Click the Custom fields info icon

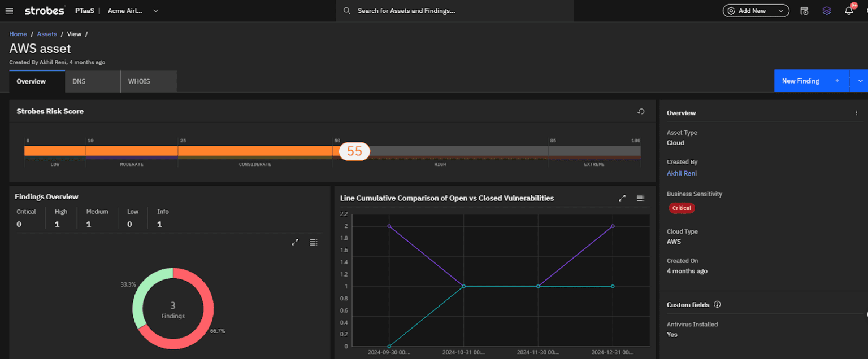(x=717, y=304)
